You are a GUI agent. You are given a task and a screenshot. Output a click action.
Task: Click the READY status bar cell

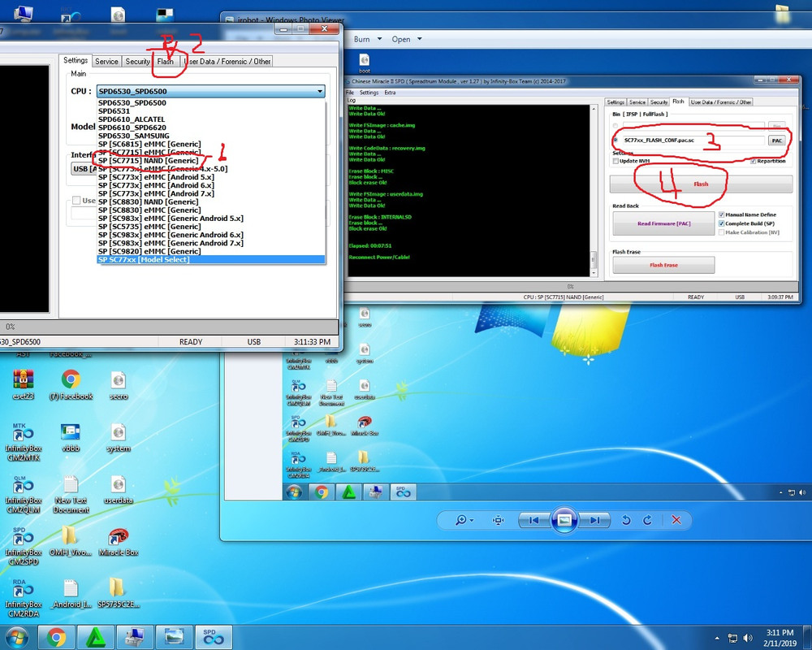[x=191, y=341]
